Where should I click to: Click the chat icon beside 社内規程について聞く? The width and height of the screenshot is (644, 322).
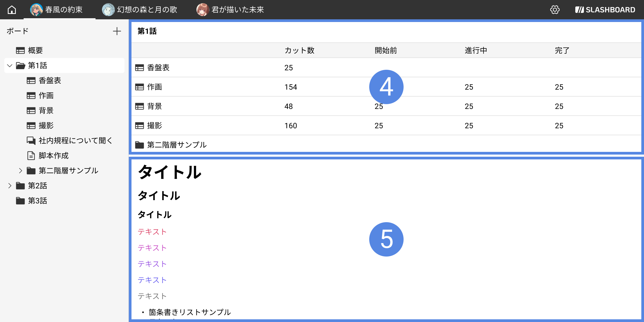(x=31, y=140)
